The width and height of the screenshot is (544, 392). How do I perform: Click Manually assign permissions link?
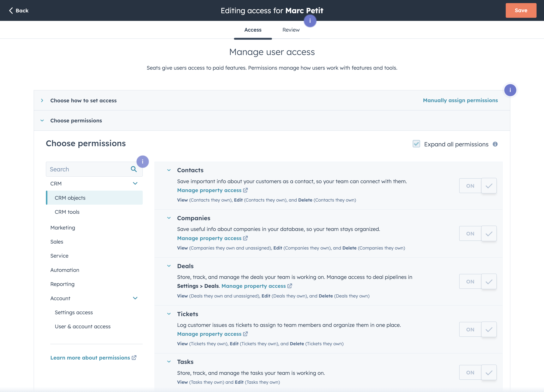[460, 100]
